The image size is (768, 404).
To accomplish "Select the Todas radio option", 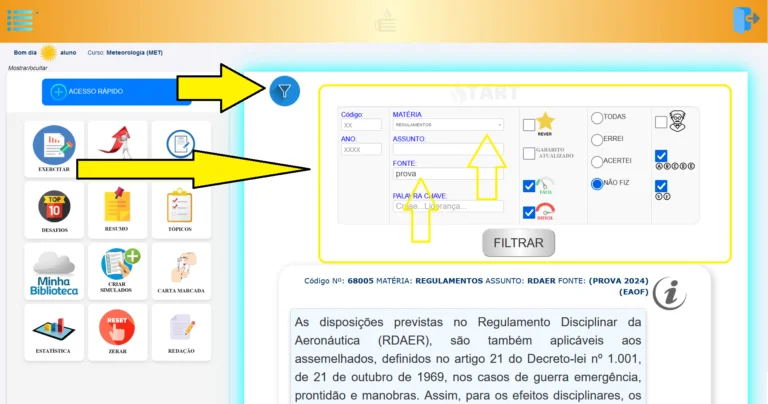I will tap(597, 117).
